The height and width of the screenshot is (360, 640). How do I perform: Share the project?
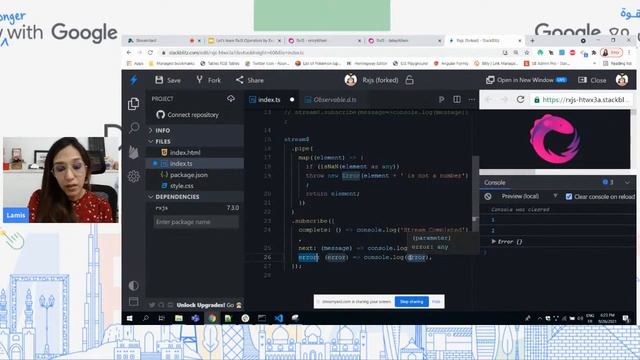250,80
